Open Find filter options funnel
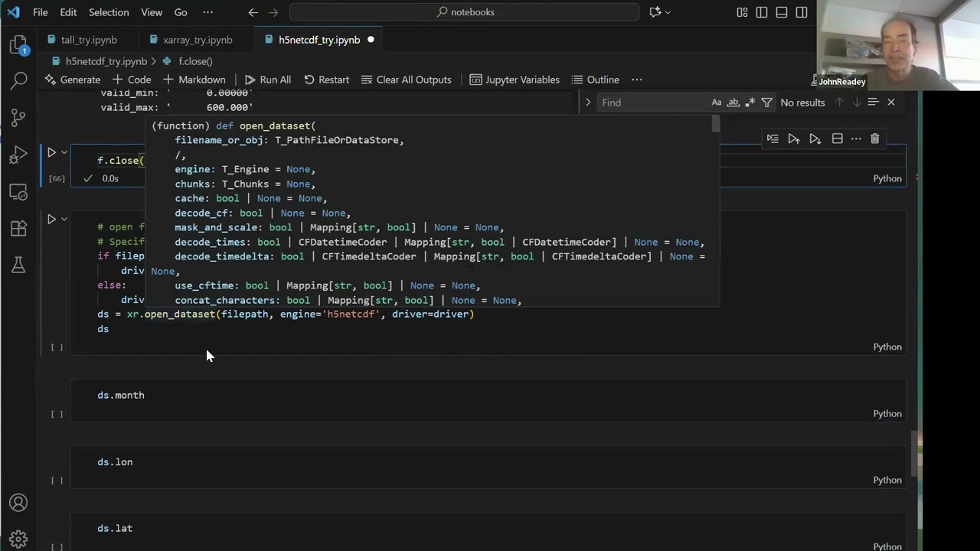Image resolution: width=980 pixels, height=551 pixels. coord(766,103)
